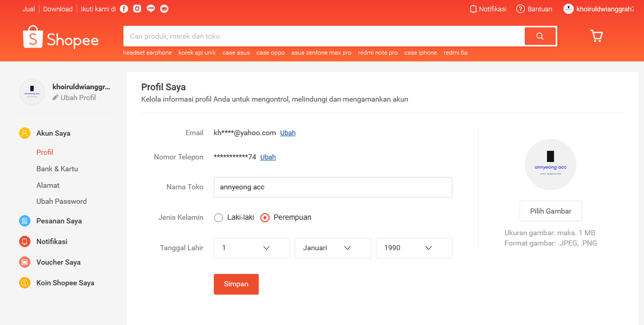Open the Instagram social media icon
This screenshot has height=325, width=644.
[136, 9]
